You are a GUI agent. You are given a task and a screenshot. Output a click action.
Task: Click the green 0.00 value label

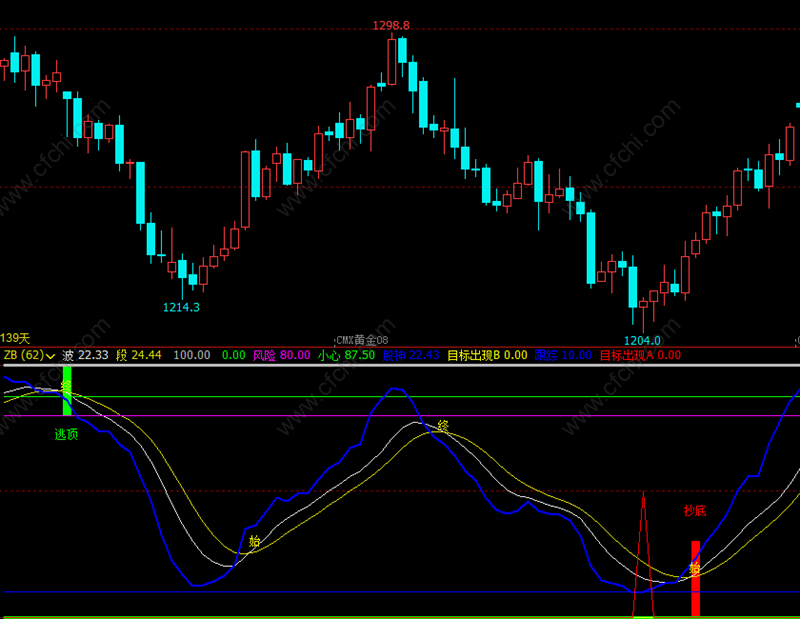(x=234, y=355)
